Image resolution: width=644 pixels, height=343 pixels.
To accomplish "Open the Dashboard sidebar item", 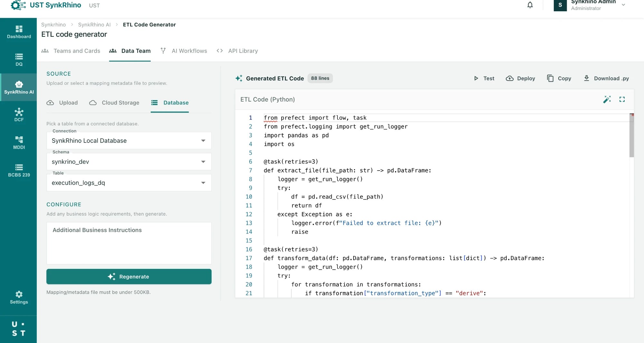I will [19, 32].
